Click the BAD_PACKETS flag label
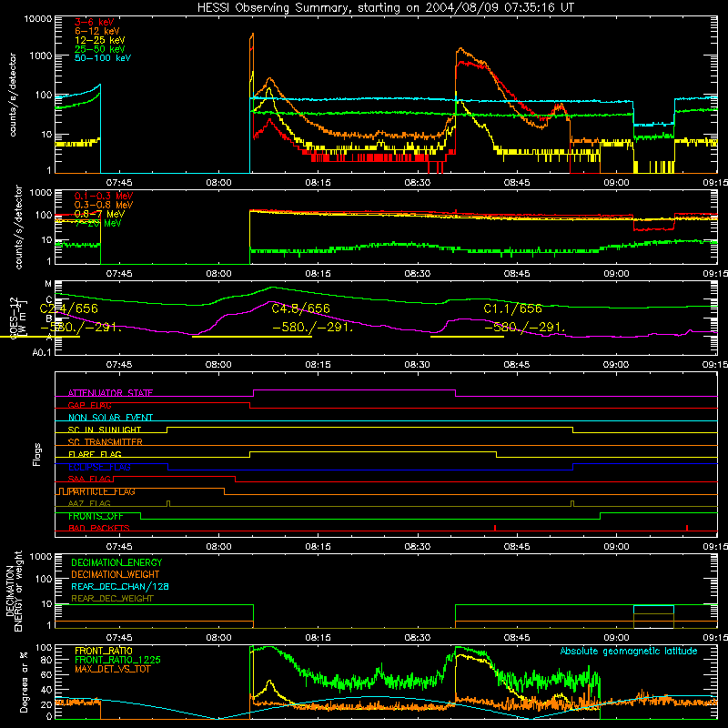Image resolution: width=728 pixels, height=728 pixels. (99, 529)
